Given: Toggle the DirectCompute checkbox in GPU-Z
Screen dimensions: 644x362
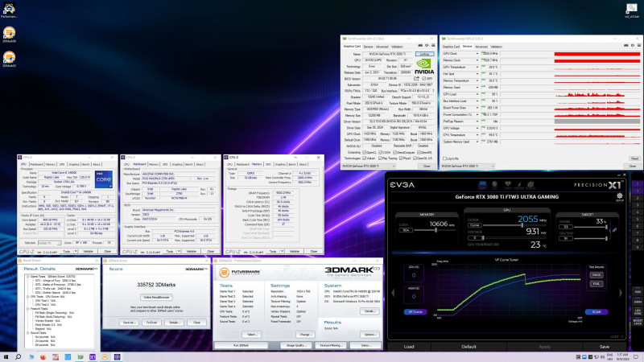Looking at the screenshot, I should click(394, 152).
